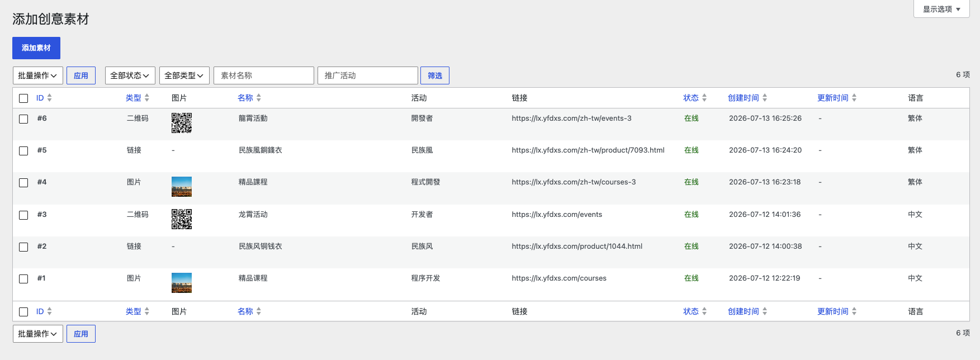
Task: Click link https://lx.yfdxs.com/zh-tw/events-3
Action: click(x=571, y=119)
